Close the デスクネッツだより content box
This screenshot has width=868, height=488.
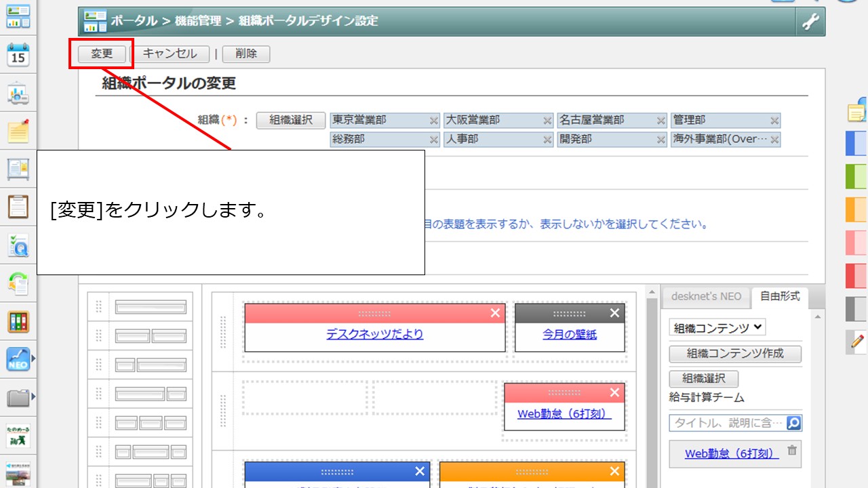tap(495, 313)
